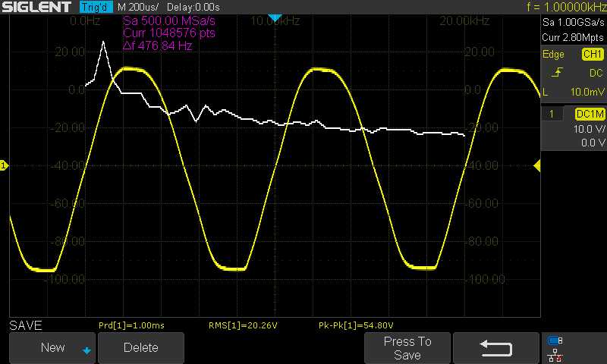607x364 pixels.
Task: Click the rising edge slope icon
Action: (x=558, y=73)
